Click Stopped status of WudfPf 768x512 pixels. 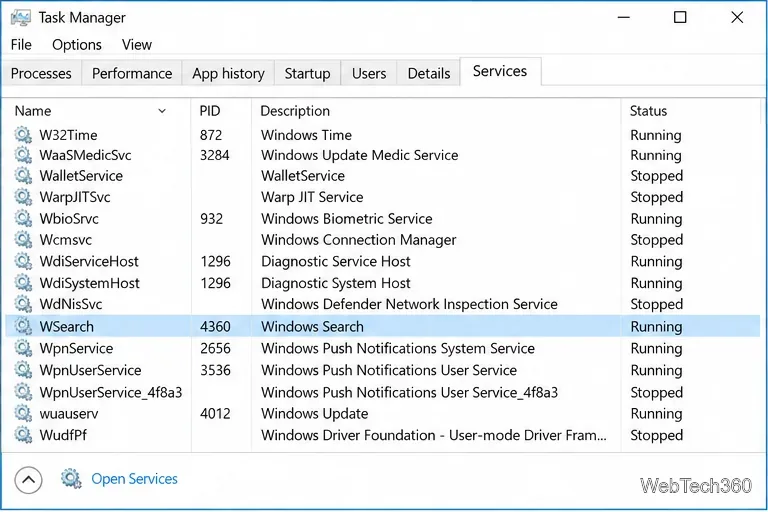pyautogui.click(x=656, y=435)
